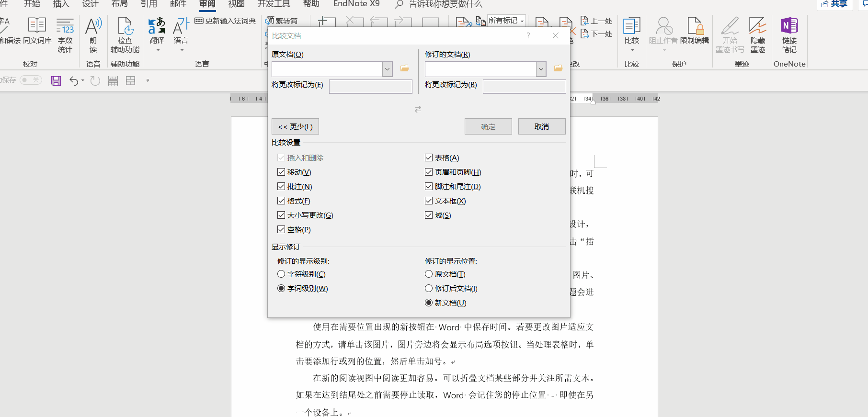The width and height of the screenshot is (868, 417).
Task: Open the Compare (比较) ribbon button
Action: click(x=632, y=34)
